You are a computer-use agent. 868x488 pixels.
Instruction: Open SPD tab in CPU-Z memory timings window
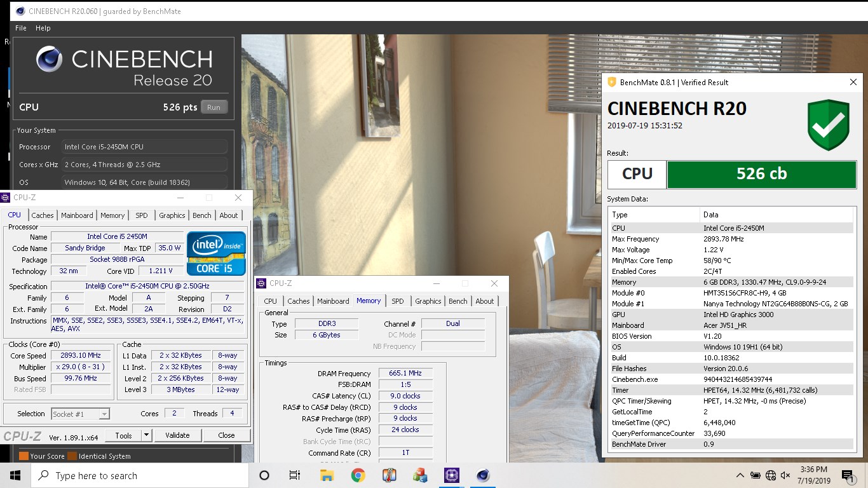pos(398,301)
